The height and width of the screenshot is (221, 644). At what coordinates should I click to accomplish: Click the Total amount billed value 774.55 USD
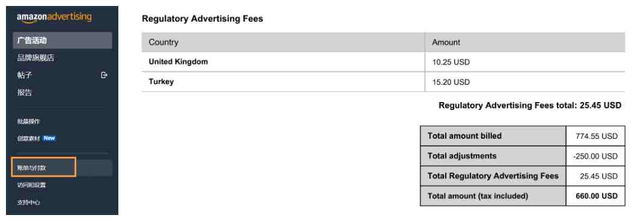point(597,136)
